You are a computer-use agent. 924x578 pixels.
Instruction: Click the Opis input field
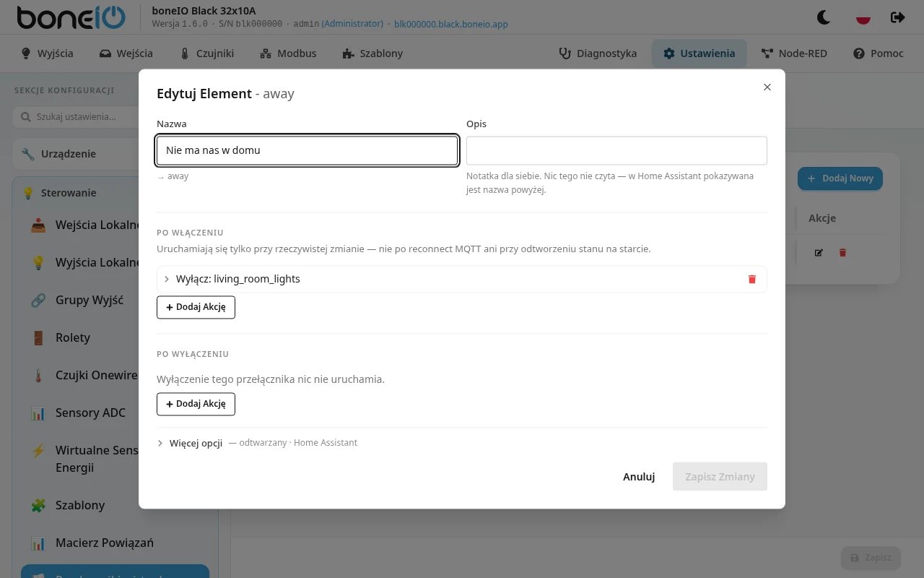click(616, 150)
